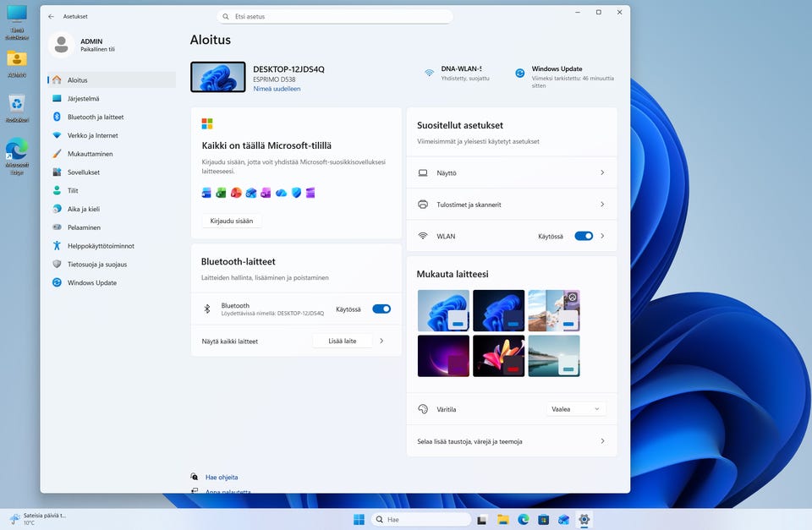Click the back arrow in Asetukset header
Screen dimensions: 812x530
click(52, 16)
